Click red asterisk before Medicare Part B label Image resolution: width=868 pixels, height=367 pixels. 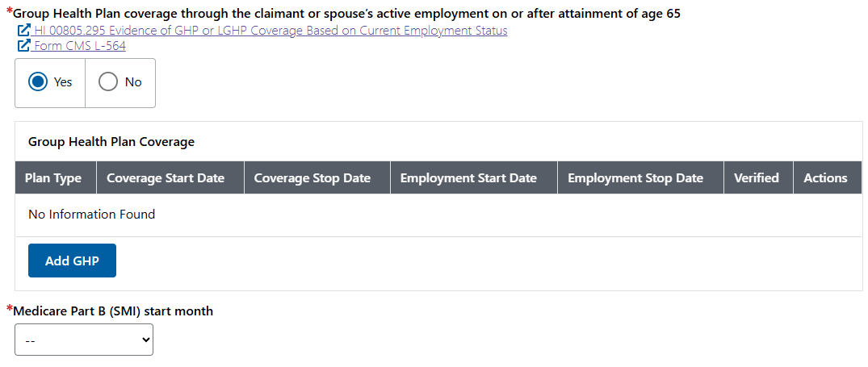tap(10, 309)
